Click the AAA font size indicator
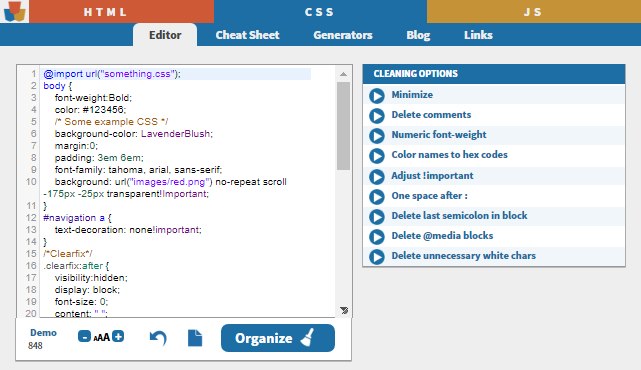Image resolution: width=641 pixels, height=370 pixels. click(x=101, y=337)
